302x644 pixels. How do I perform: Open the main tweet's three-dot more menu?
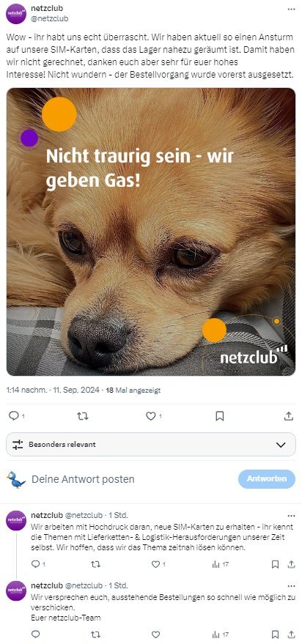point(291,9)
